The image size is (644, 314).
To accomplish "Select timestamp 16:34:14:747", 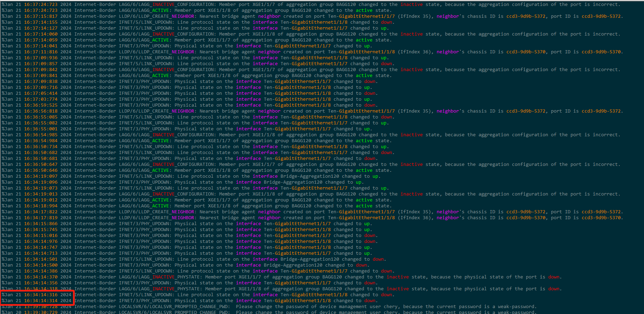I will click(x=41, y=247).
